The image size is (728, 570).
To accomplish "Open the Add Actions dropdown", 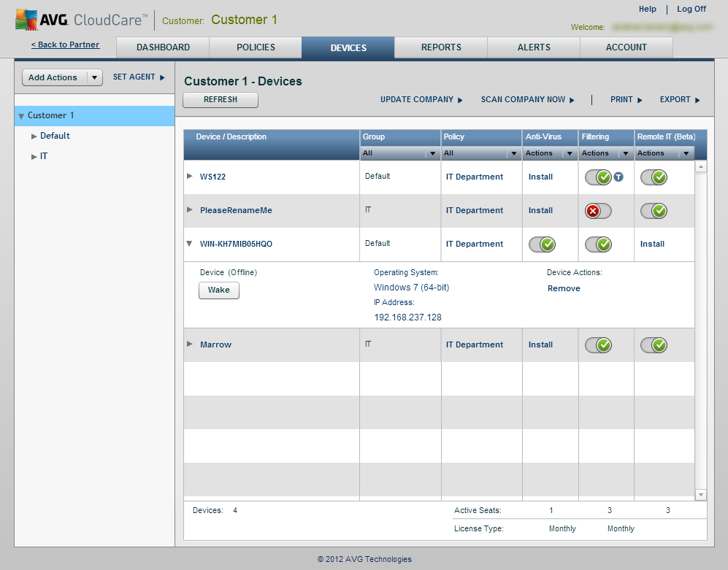I will pos(62,77).
